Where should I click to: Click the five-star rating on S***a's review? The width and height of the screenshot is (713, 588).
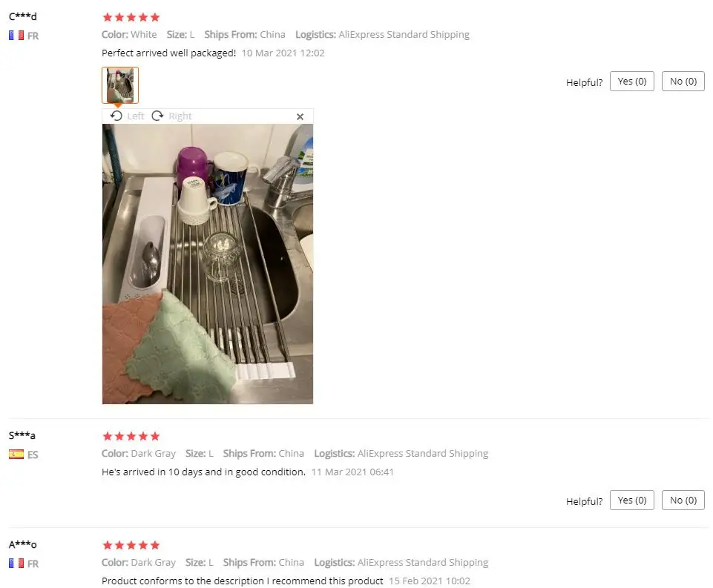tap(131, 436)
